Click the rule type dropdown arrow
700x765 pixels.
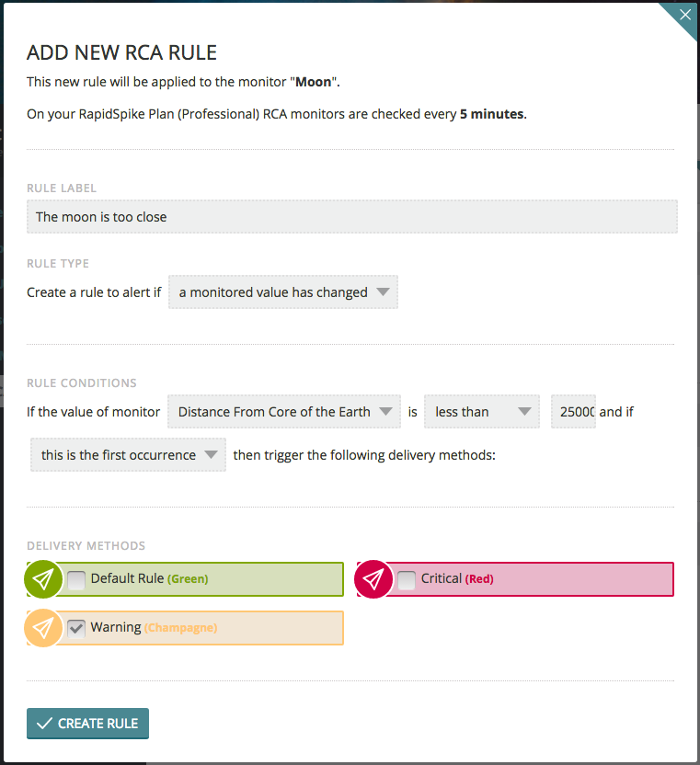(x=384, y=291)
